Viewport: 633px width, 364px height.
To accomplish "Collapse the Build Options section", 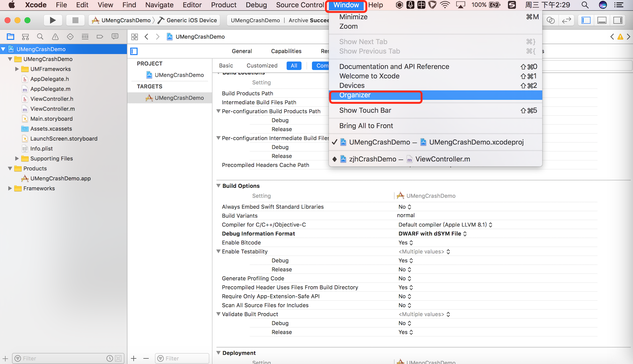I will (x=218, y=186).
